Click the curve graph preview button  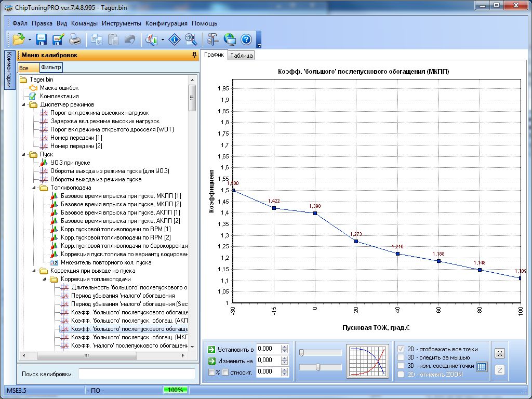pos(367,360)
